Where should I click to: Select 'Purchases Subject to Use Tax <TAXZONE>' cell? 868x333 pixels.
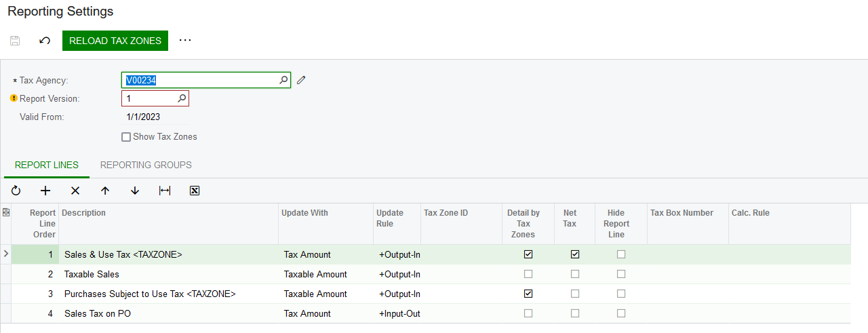click(168, 294)
